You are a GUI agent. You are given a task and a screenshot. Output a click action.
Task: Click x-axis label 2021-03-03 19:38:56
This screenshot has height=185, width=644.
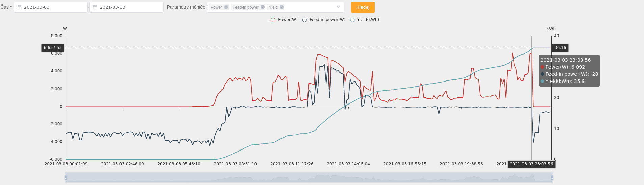[461, 164]
